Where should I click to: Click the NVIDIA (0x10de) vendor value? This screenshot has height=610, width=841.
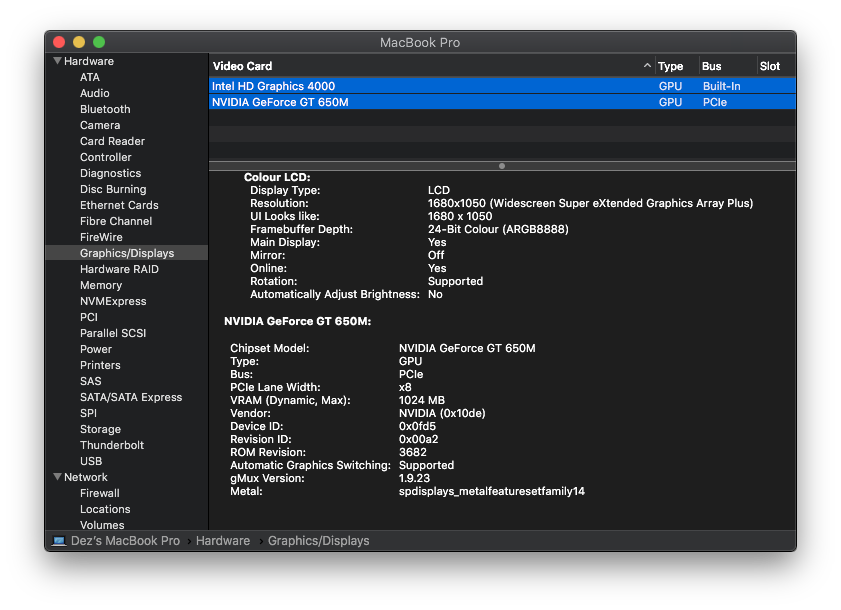coord(442,413)
